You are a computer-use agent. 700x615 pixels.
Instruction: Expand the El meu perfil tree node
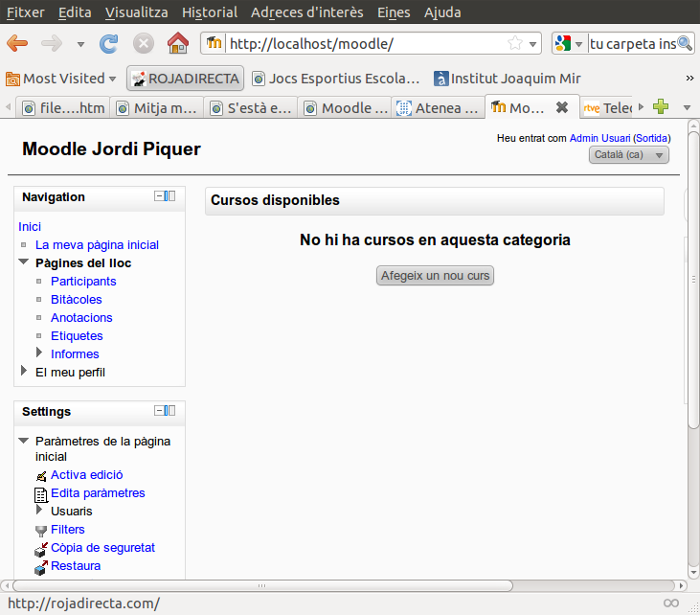[24, 372]
